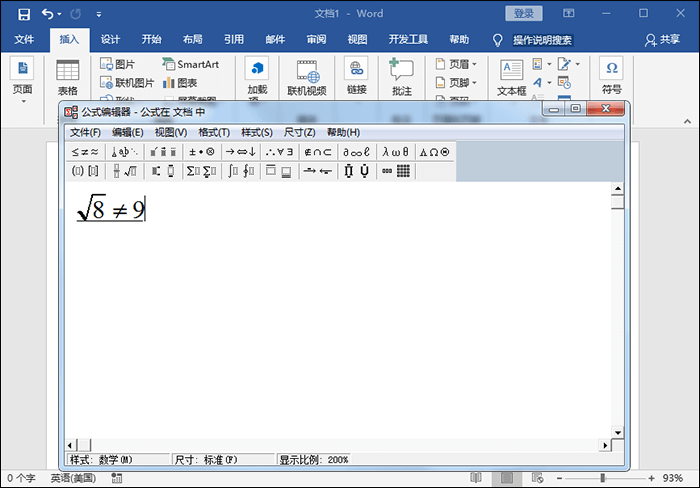This screenshot has width=700, height=488.
Task: Open the 样式(S) menu in the equation editor
Action: (x=257, y=132)
